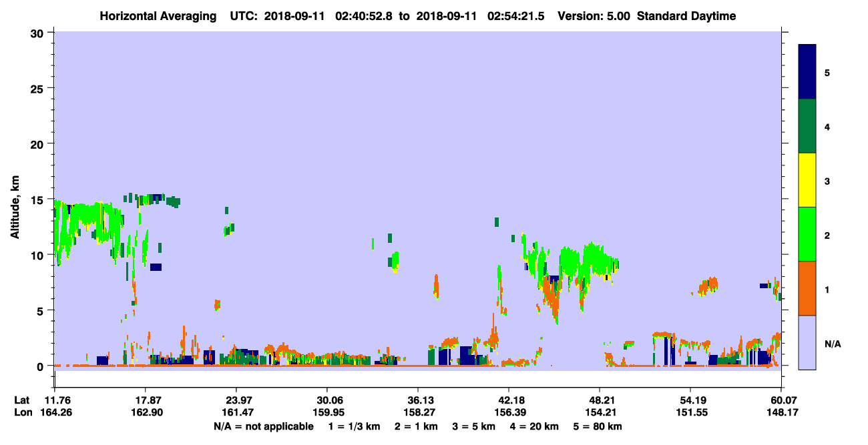Click the colorbar label '4'

[827, 126]
